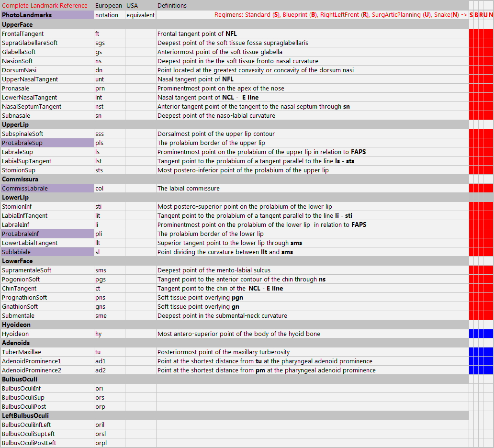
Task: Click the Definitions column header
Action: (172, 6)
